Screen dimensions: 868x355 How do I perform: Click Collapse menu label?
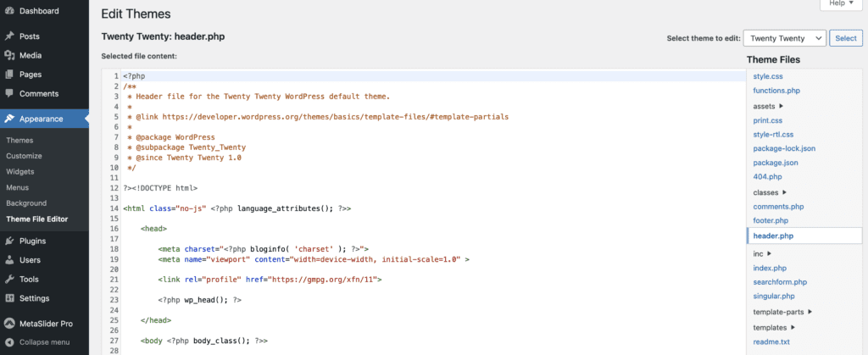point(44,342)
